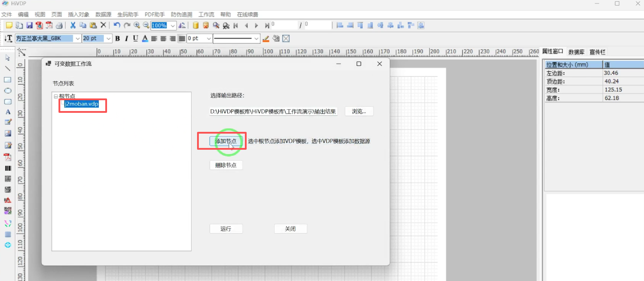Pick the rectangle drawing tool
This screenshot has height=281, width=644.
tap(8, 79)
